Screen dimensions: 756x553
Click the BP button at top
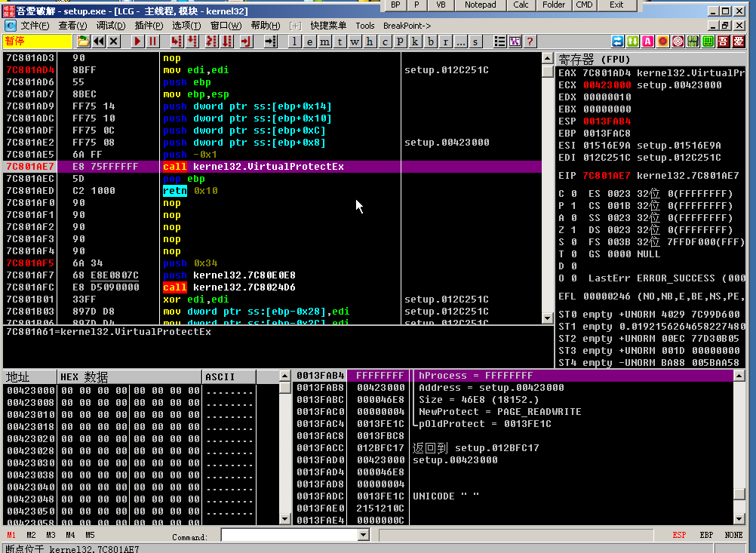tap(395, 5)
